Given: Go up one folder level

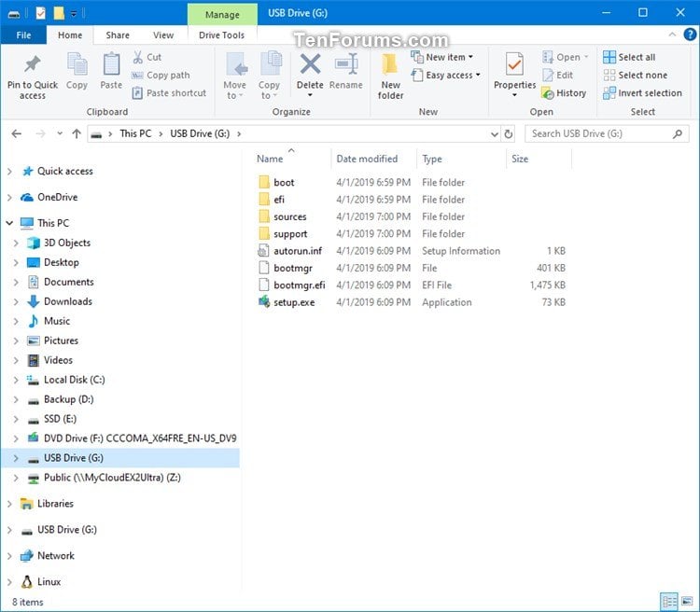Looking at the screenshot, I should click(x=77, y=133).
